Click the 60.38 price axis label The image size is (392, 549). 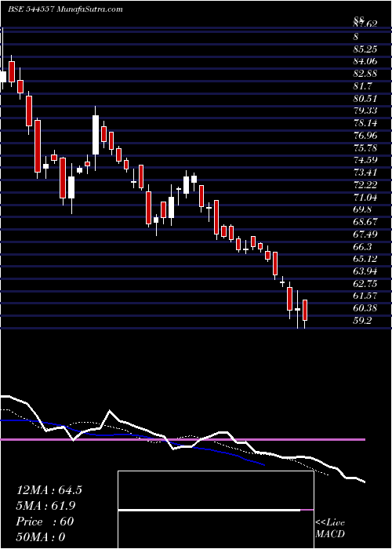365,309
